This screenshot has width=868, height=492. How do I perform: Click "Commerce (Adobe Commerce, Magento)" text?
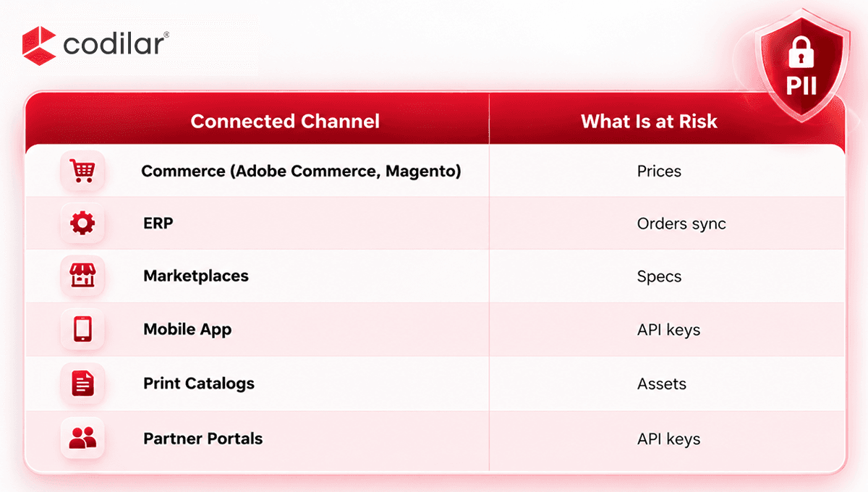301,171
